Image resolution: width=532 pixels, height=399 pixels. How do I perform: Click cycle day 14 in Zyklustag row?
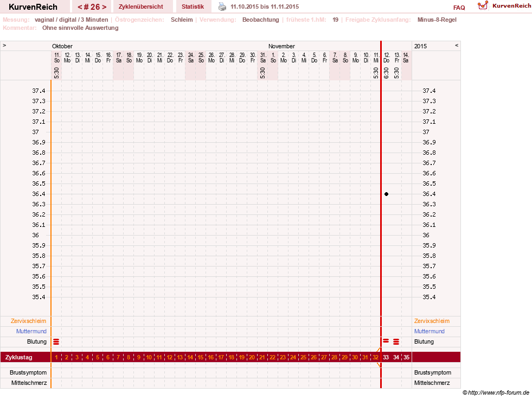click(190, 357)
